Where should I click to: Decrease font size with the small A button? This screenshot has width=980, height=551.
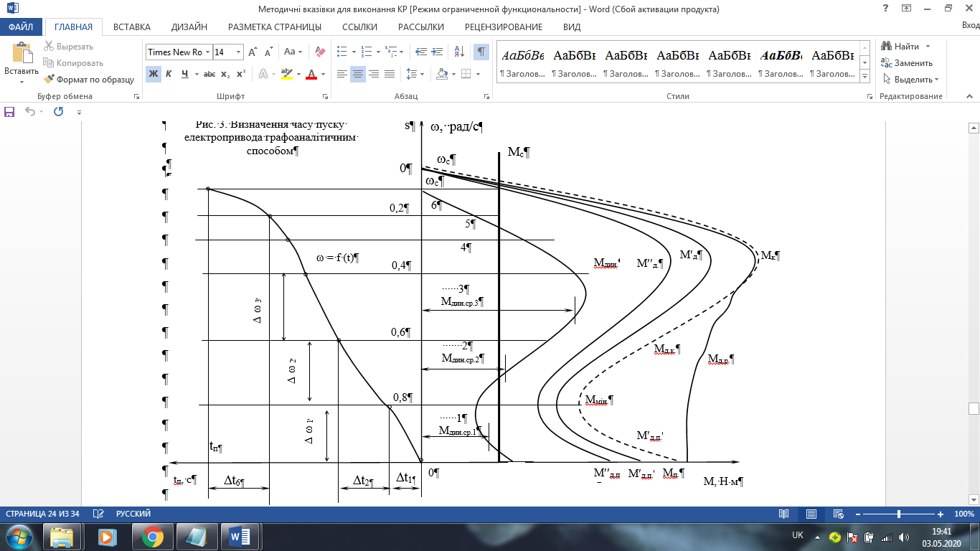pyautogui.click(x=268, y=52)
